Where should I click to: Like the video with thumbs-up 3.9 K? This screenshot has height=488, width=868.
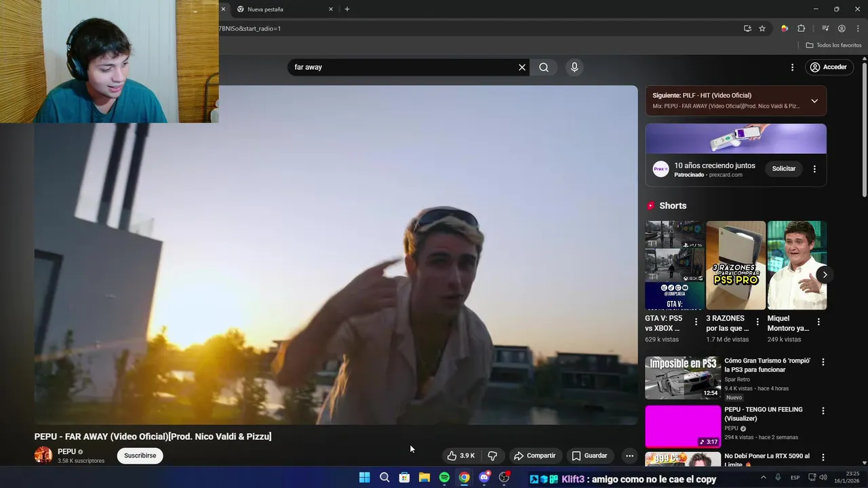pyautogui.click(x=460, y=455)
